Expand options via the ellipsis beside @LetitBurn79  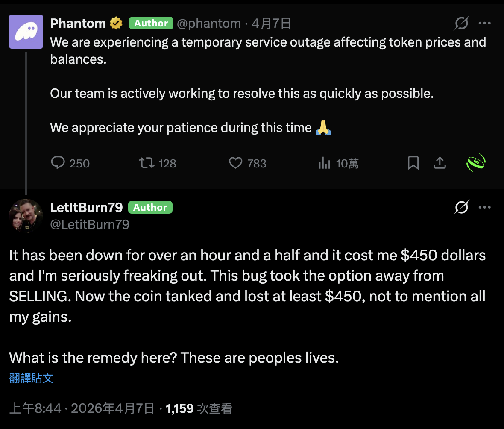tap(485, 207)
